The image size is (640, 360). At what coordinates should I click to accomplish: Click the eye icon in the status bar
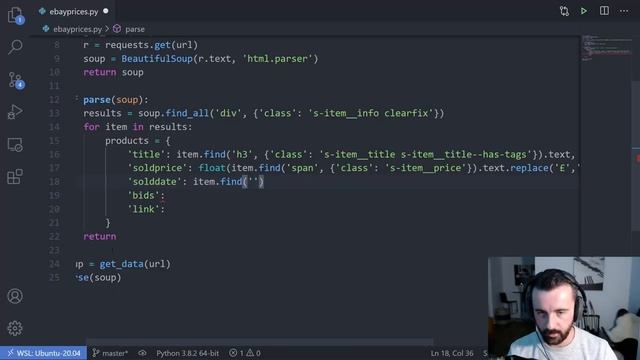[x=142, y=353]
